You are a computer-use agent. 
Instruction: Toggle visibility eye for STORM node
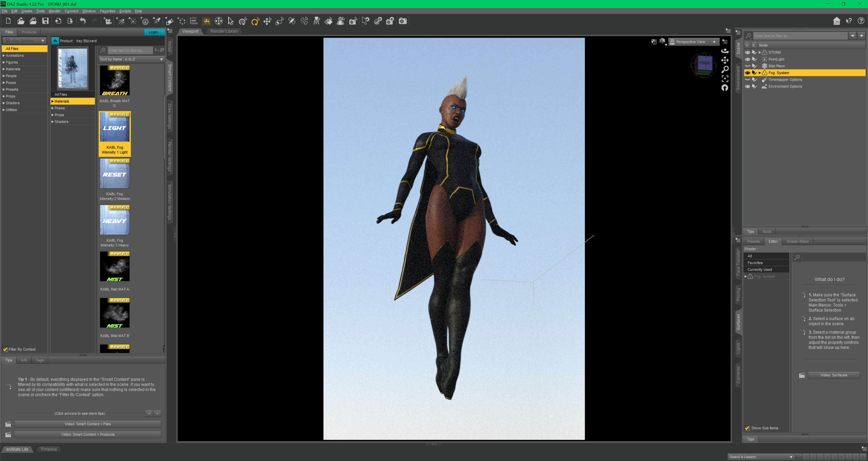click(747, 53)
